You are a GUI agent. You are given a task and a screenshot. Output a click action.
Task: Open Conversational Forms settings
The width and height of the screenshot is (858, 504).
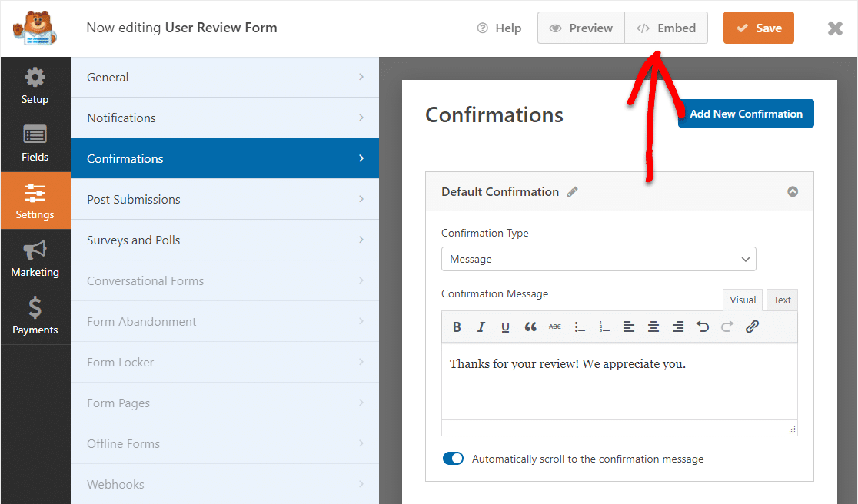(225, 281)
